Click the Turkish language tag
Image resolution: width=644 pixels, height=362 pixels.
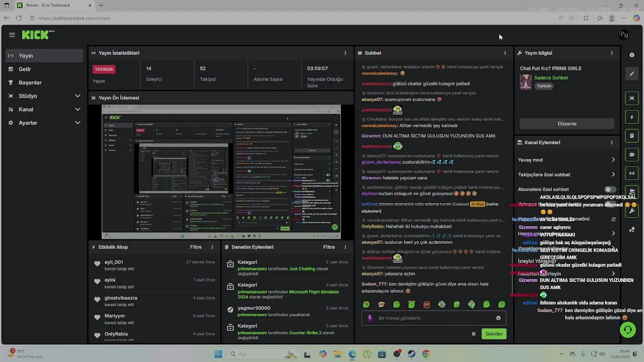click(544, 86)
